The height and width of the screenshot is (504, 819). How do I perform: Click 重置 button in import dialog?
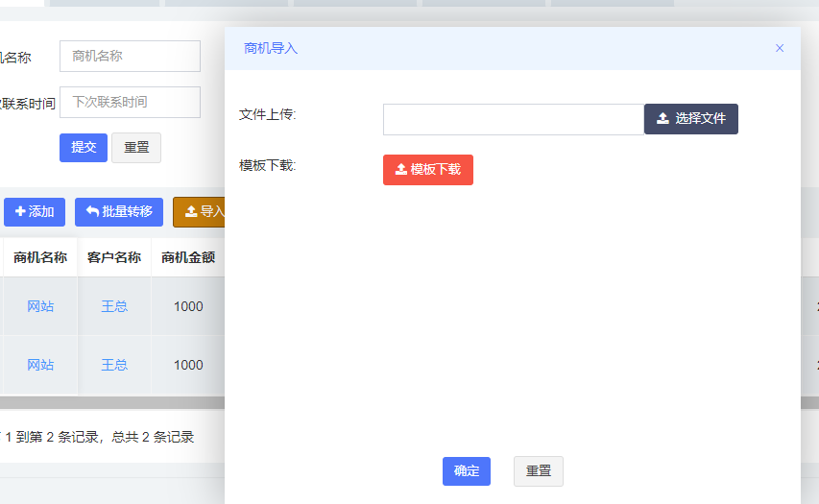tap(539, 471)
